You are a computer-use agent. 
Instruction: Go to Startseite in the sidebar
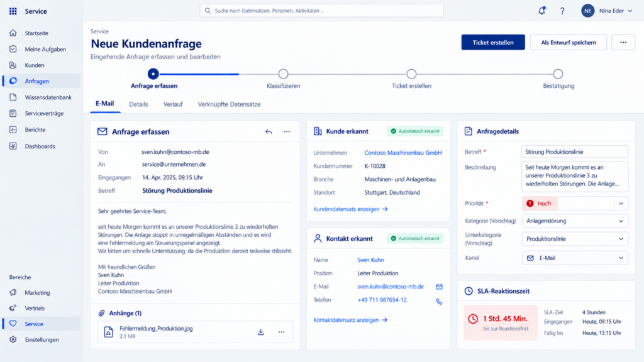pyautogui.click(x=42, y=33)
